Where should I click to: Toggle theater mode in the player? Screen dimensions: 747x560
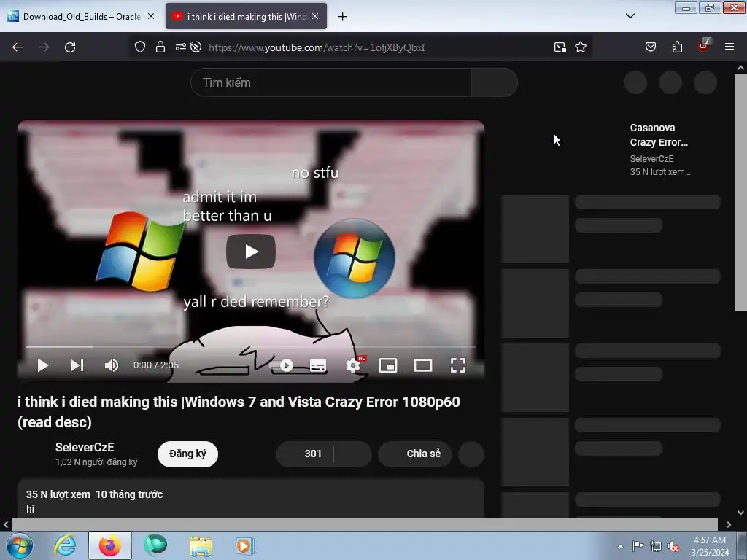click(x=423, y=365)
